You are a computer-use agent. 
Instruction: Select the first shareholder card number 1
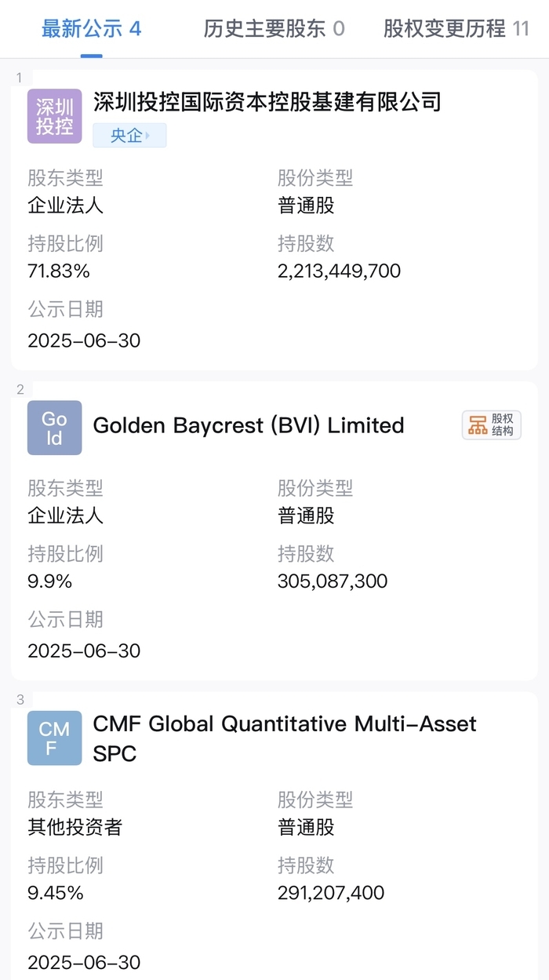coord(19,77)
